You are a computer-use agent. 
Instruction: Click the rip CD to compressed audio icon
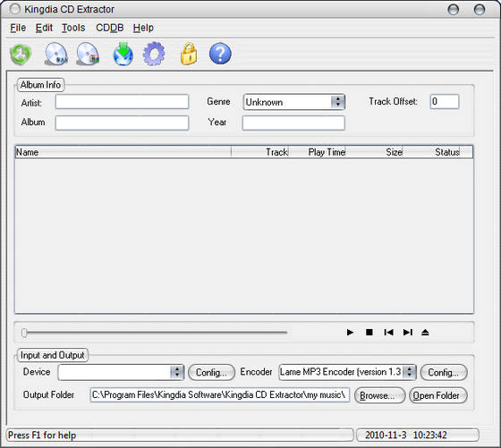pyautogui.click(x=88, y=55)
